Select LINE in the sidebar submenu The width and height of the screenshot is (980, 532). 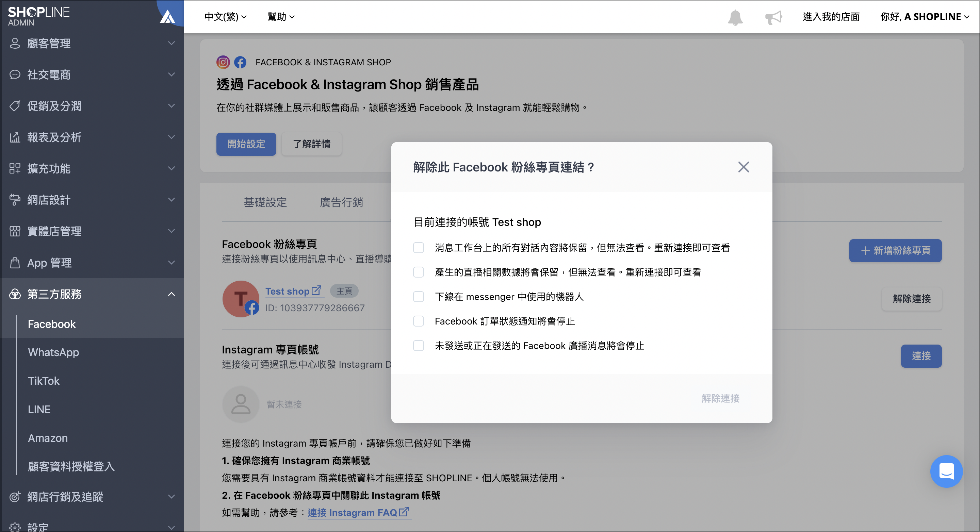[39, 410]
